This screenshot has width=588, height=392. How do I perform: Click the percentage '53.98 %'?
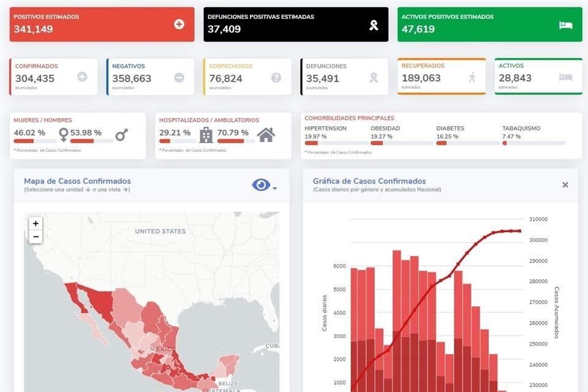pyautogui.click(x=86, y=133)
